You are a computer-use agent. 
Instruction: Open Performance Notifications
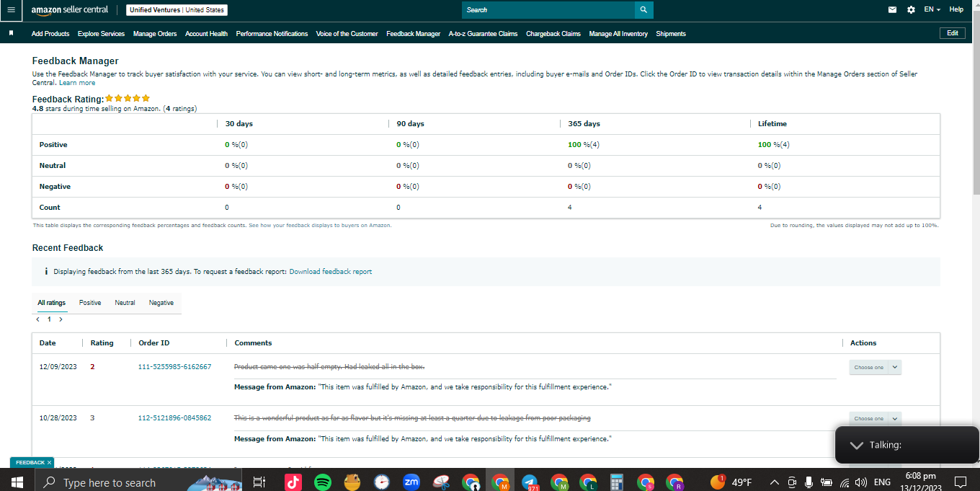(x=272, y=34)
